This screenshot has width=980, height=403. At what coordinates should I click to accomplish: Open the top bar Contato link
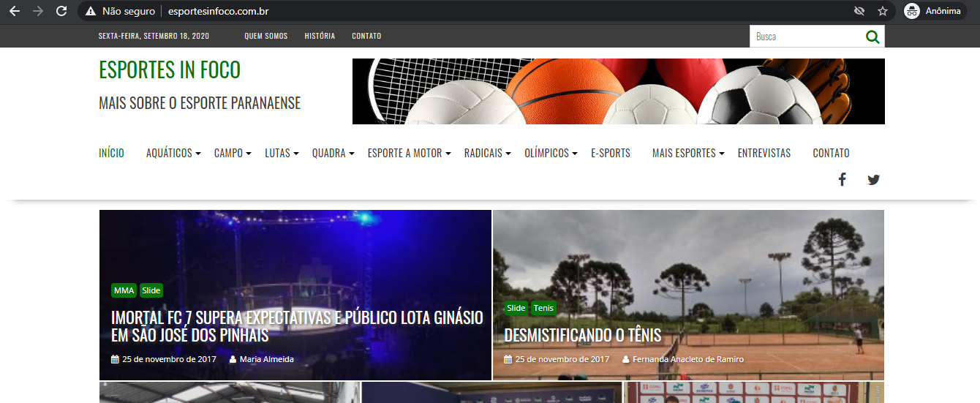pos(366,36)
